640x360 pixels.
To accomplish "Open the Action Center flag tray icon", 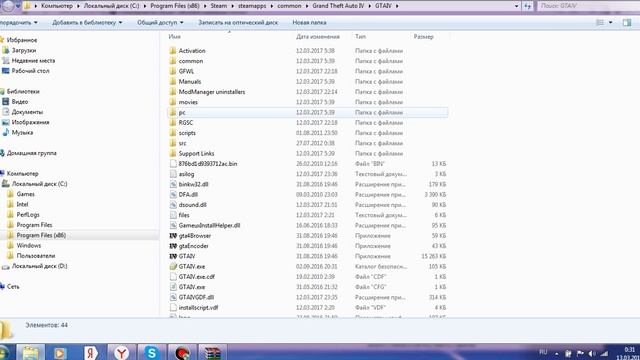I will pyautogui.click(x=580, y=353).
